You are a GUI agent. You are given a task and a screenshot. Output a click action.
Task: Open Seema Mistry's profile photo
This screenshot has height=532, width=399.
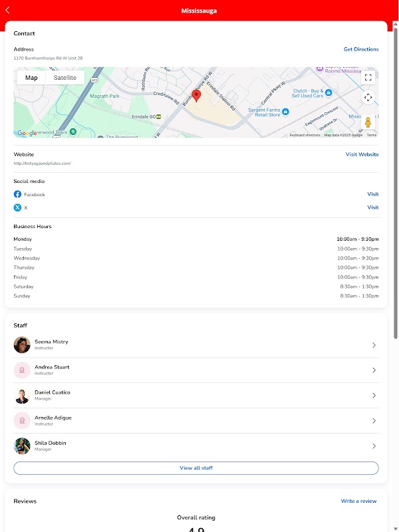[x=22, y=344]
